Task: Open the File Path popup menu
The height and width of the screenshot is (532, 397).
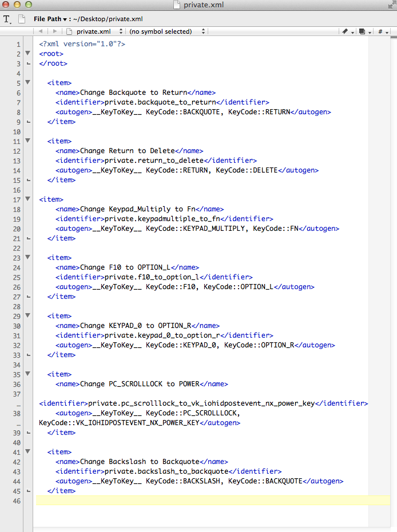Action: coord(50,19)
